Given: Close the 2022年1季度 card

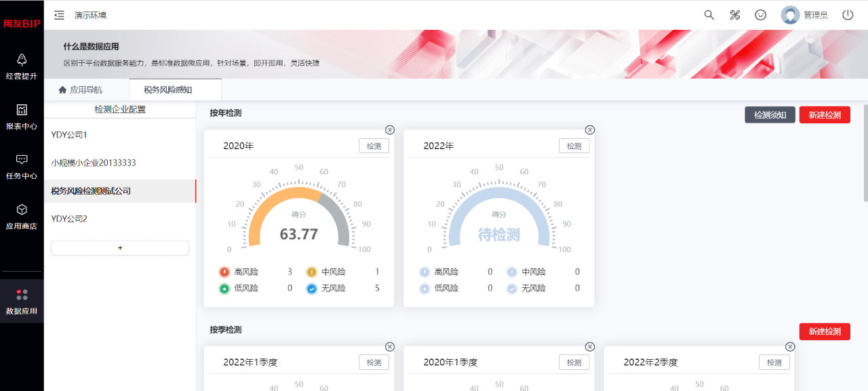Looking at the screenshot, I should point(390,347).
